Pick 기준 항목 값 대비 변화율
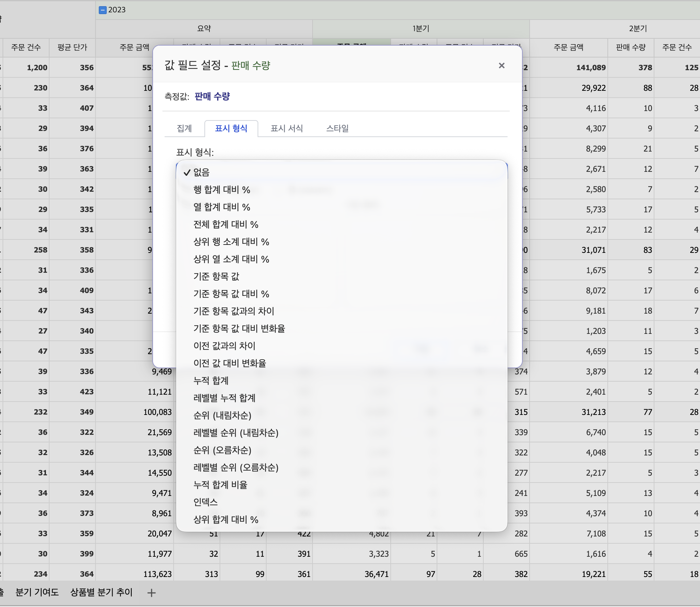Screen dimensions: 700x607 pos(341,328)
